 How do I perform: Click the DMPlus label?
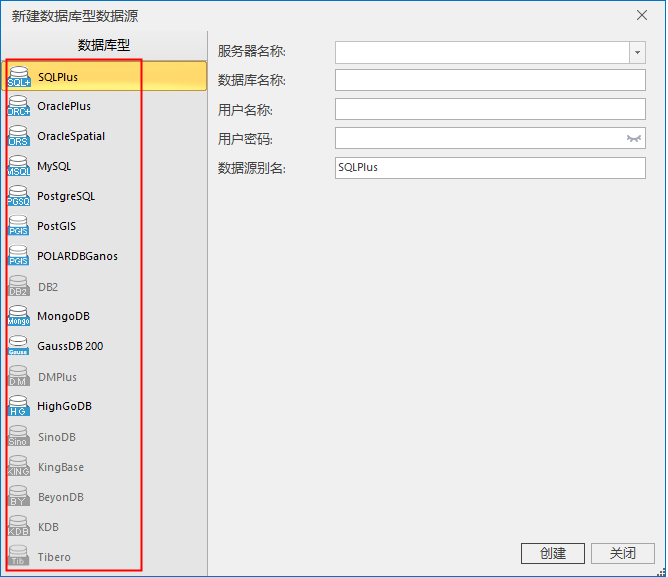point(58,377)
